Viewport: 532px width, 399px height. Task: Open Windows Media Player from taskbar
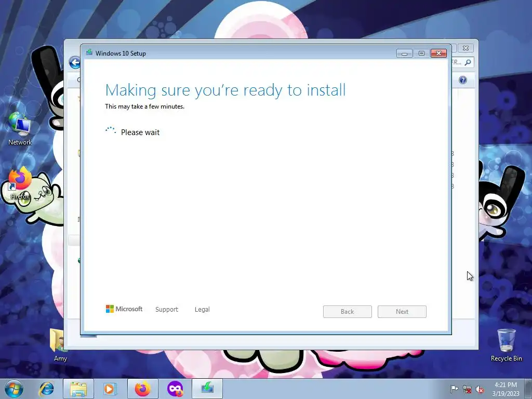click(x=110, y=389)
